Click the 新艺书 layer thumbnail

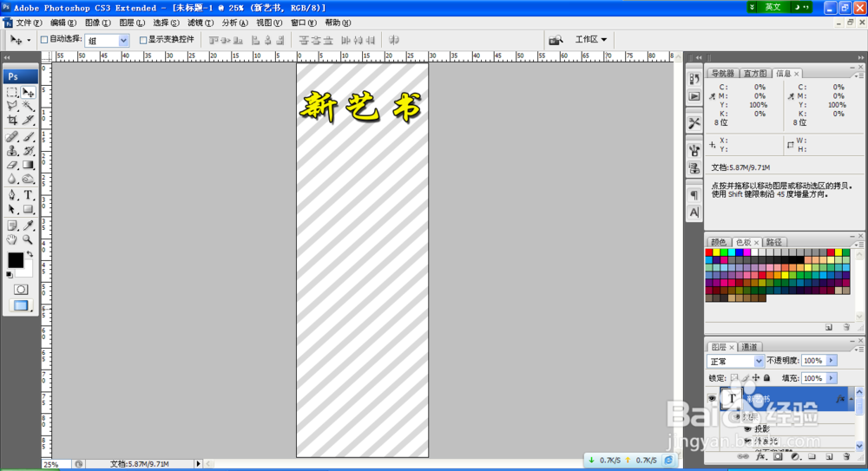coord(732,398)
